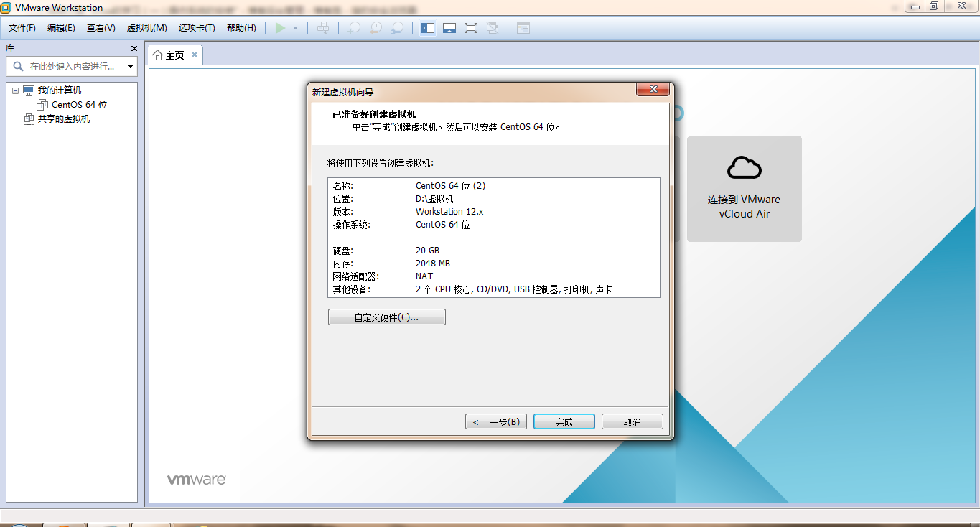The height and width of the screenshot is (527, 980).
Task: Go back with the 上一步(B) button
Action: click(496, 422)
